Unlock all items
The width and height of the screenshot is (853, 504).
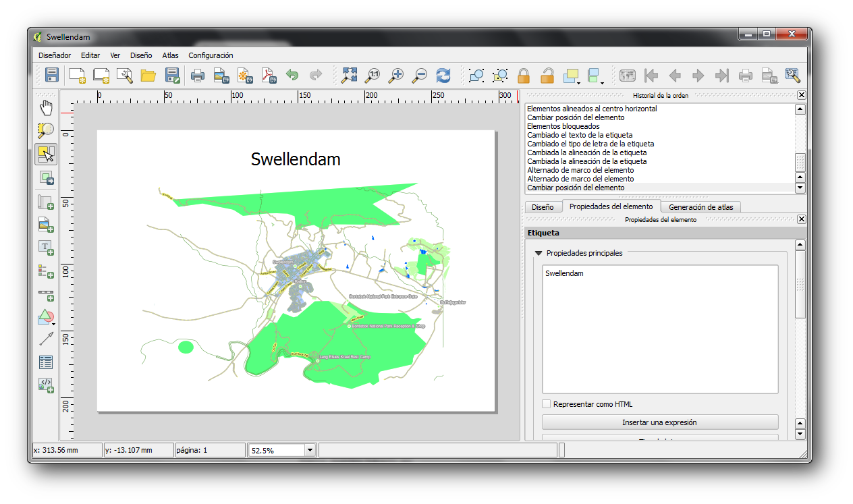547,75
